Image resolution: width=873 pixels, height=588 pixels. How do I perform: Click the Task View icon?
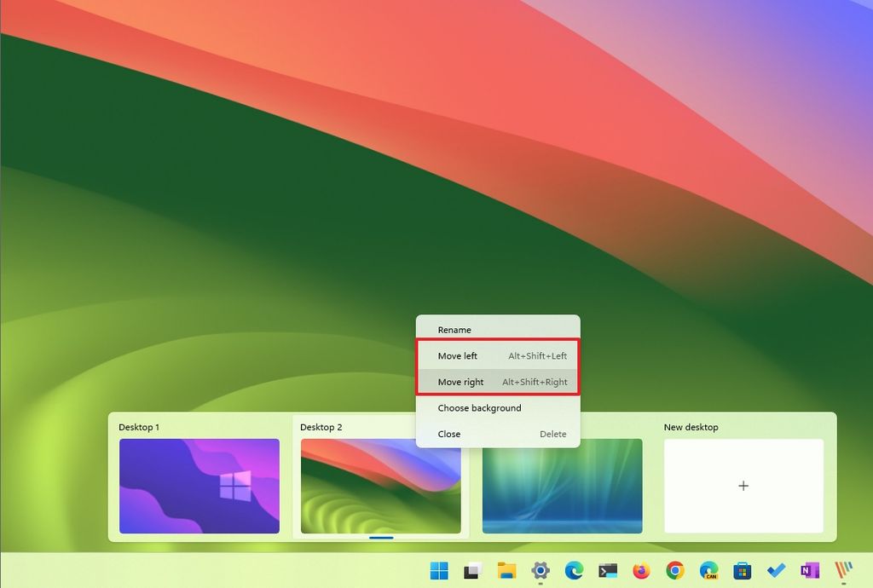pos(472,570)
